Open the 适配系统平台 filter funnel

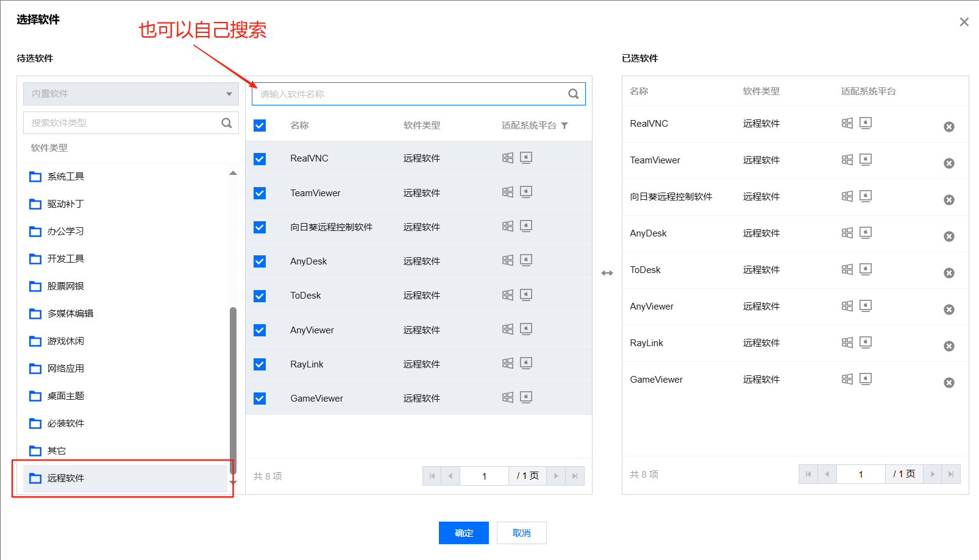(x=564, y=126)
